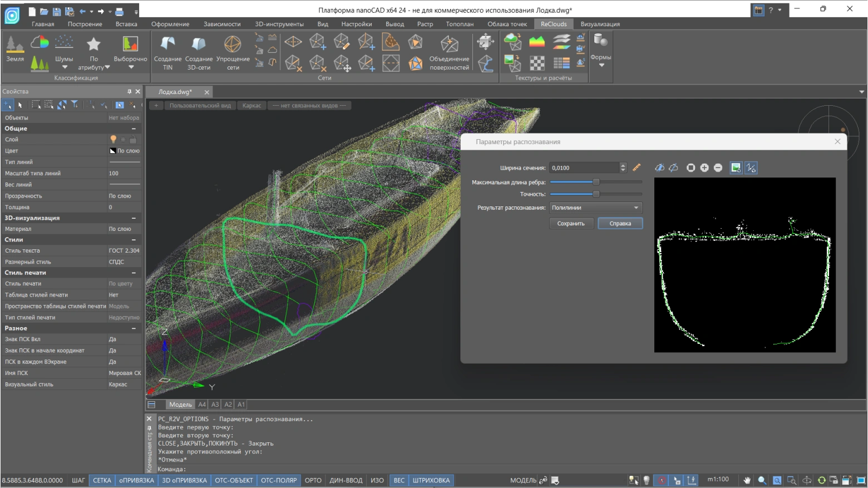
Task: Adjust the Точность slider
Action: (x=596, y=194)
